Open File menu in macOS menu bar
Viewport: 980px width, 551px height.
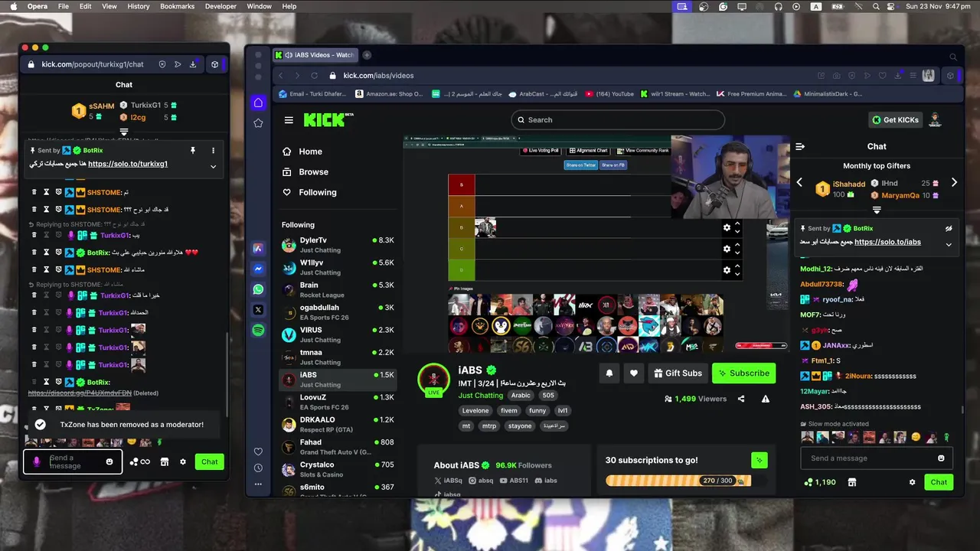coord(64,6)
